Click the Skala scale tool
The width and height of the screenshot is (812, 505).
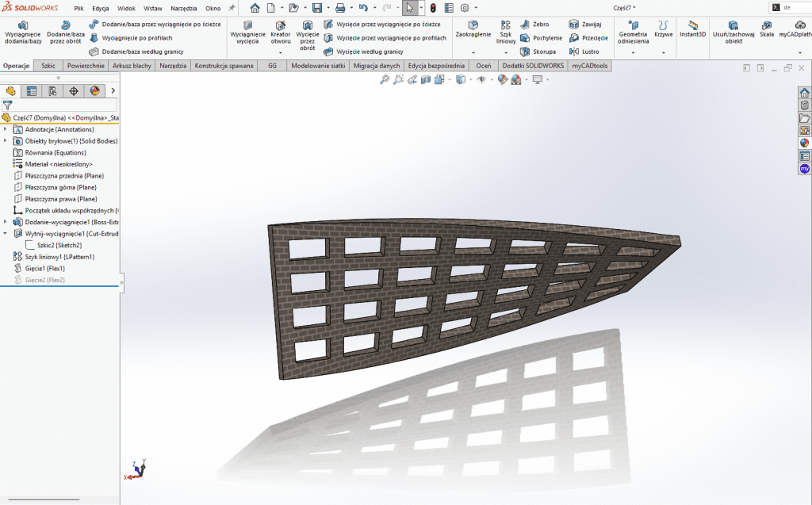[767, 30]
